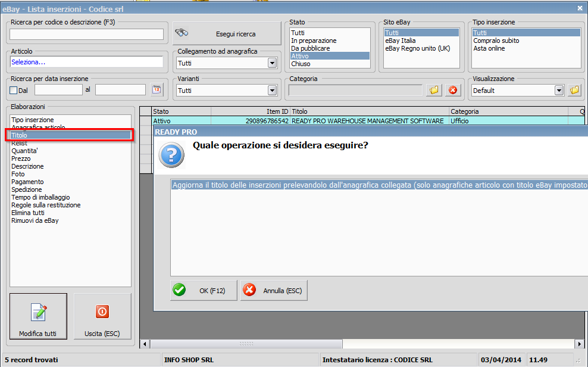
Task: Open the Visualizzazione folder icon
Action: pos(574,90)
